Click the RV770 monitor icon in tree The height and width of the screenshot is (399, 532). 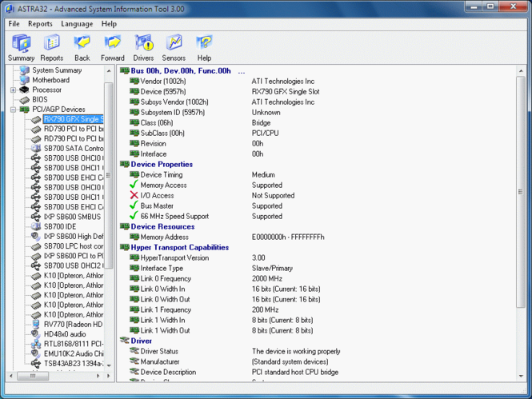pos(36,324)
